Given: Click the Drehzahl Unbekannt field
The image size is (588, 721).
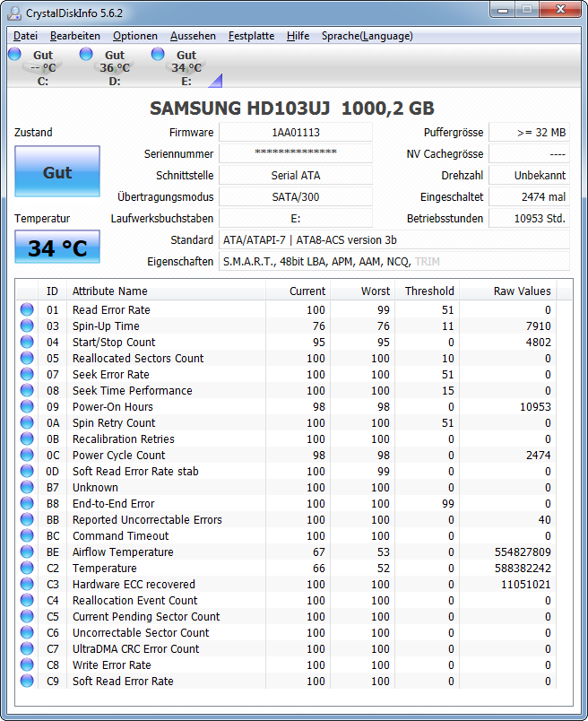Looking at the screenshot, I should pos(529,175).
